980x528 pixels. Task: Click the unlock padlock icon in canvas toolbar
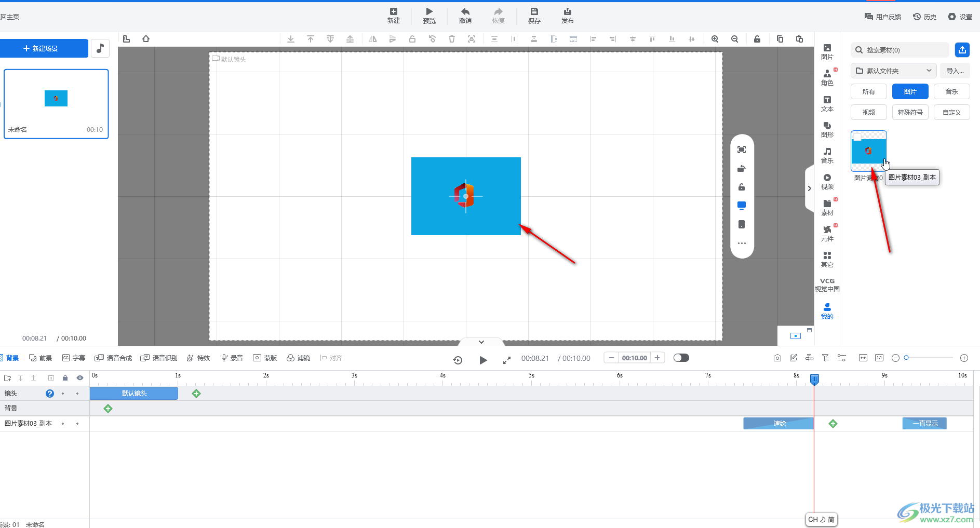click(757, 39)
